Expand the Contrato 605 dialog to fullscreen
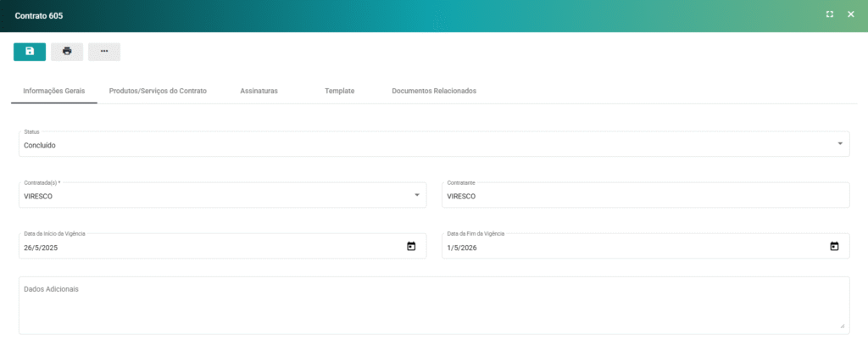The height and width of the screenshot is (340, 868). click(x=830, y=14)
